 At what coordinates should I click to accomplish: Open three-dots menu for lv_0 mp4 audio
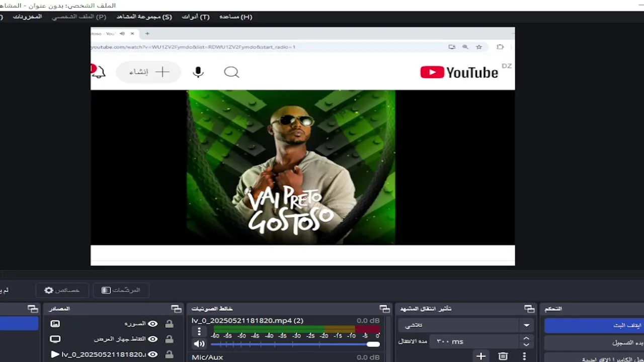[199, 331]
